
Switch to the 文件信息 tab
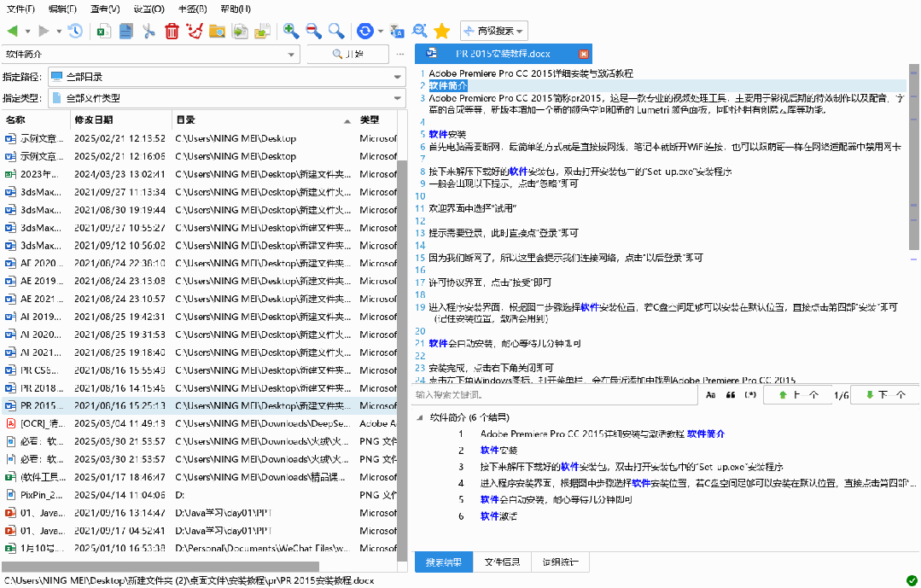[x=502, y=562]
